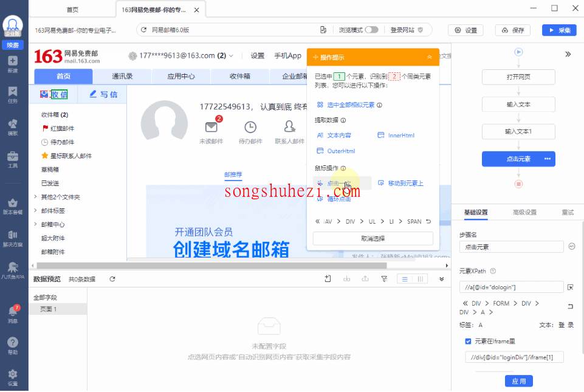Refresh the 数据预览 data
This screenshot has height=392, width=584.
click(112, 279)
